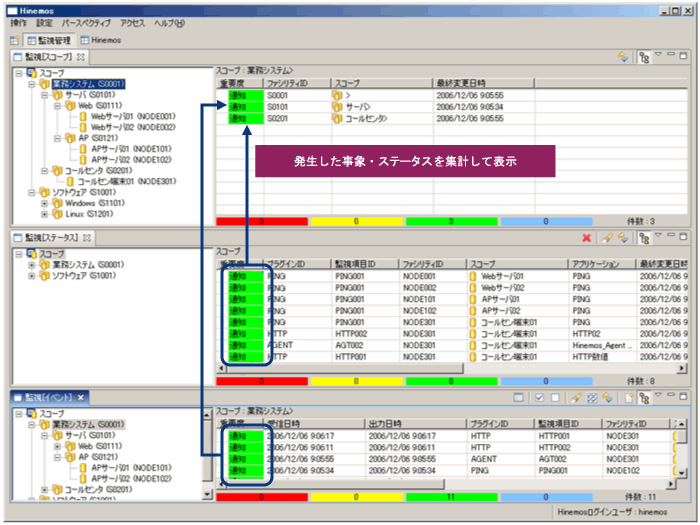
Task: Select the AGT002 row in the 監視[ステータス] table
Action: [452, 345]
